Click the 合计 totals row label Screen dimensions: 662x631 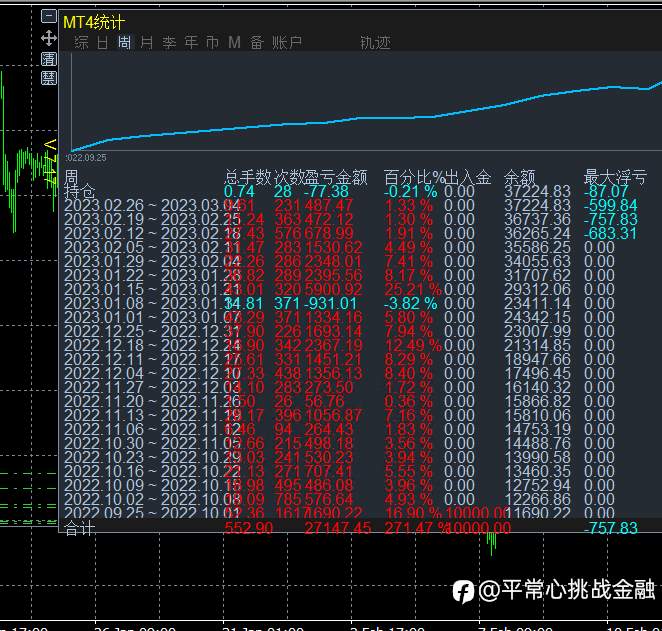tap(80, 528)
